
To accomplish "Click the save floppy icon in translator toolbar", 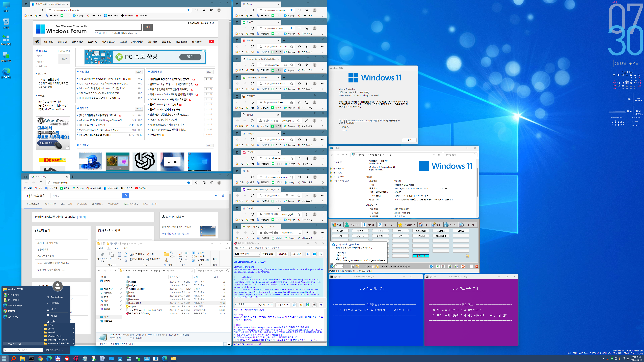I will tap(308, 305).
